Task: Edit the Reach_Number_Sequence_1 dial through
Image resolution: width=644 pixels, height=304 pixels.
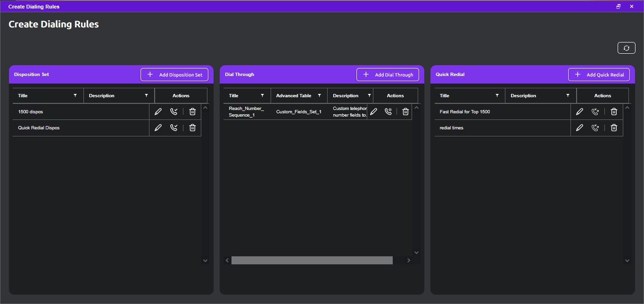Action: click(373, 112)
